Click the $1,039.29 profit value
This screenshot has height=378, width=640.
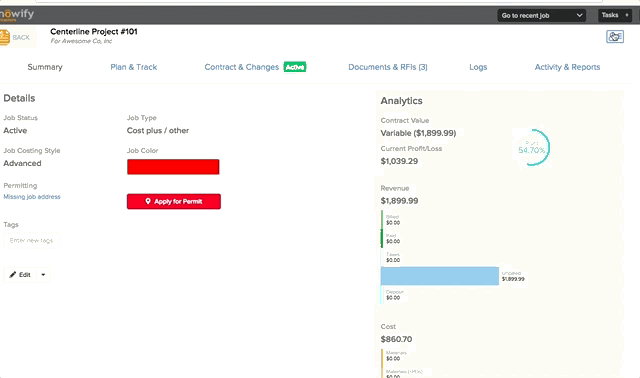tap(399, 161)
